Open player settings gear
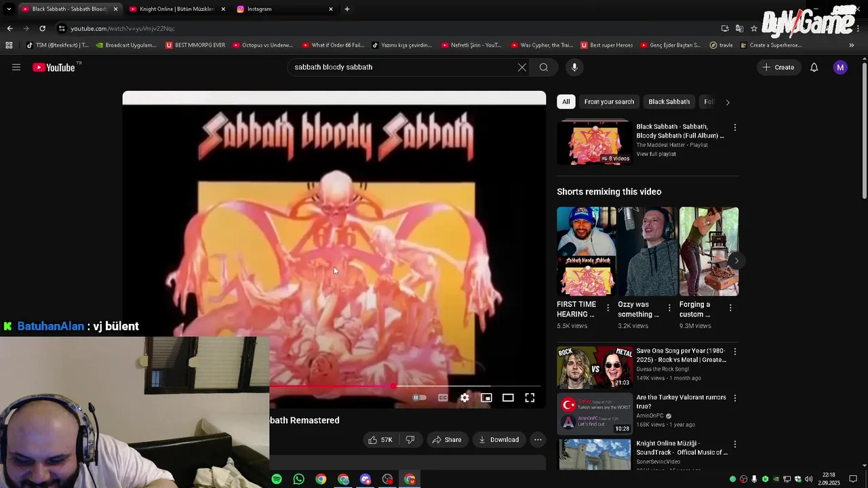The height and width of the screenshot is (488, 868). pos(465,398)
